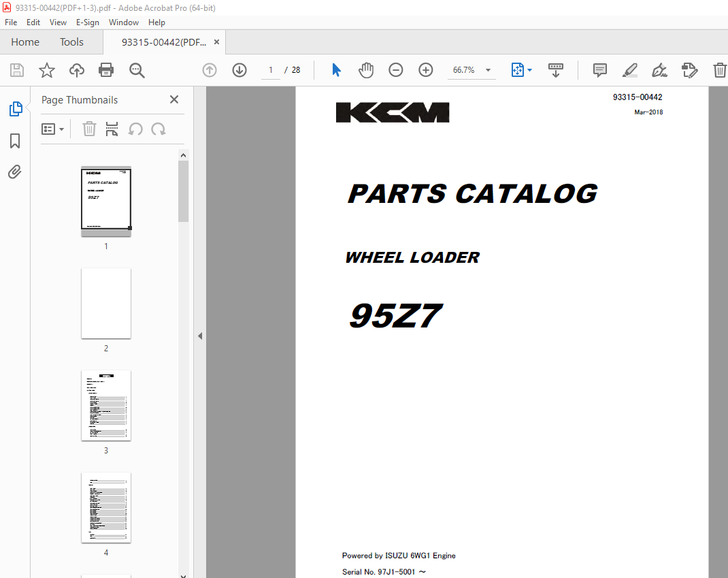This screenshot has width=728, height=578.
Task: Click "Powered by ISUZU 6WG1 Engine" text
Action: click(x=399, y=556)
